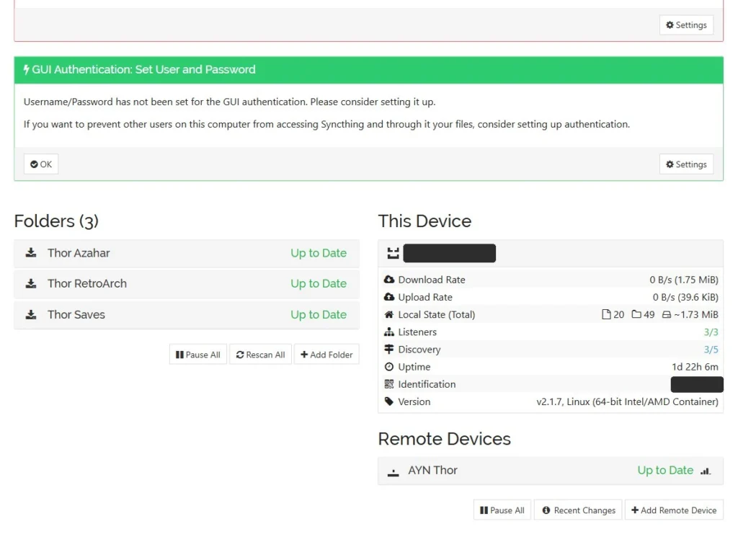Rescan all folders

(260, 355)
